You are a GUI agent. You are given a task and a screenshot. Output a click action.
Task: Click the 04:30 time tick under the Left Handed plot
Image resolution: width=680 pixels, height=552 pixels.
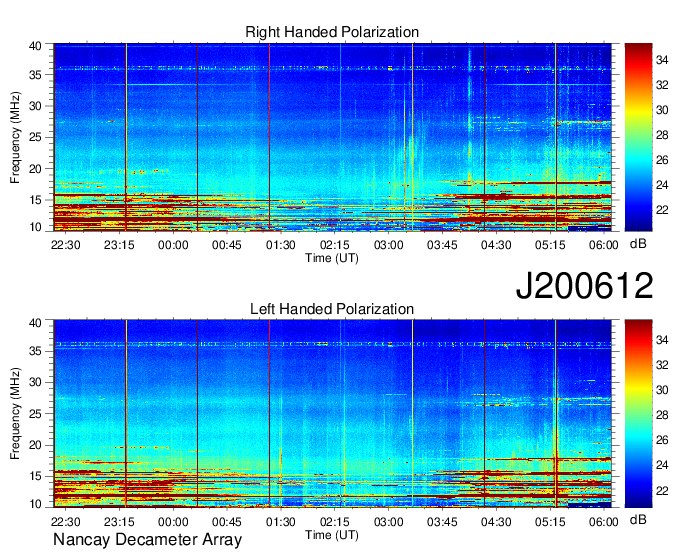tap(496, 522)
